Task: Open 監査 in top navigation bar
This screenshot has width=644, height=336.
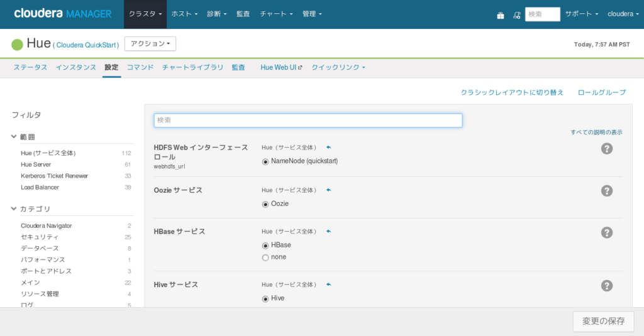Action: click(x=243, y=14)
